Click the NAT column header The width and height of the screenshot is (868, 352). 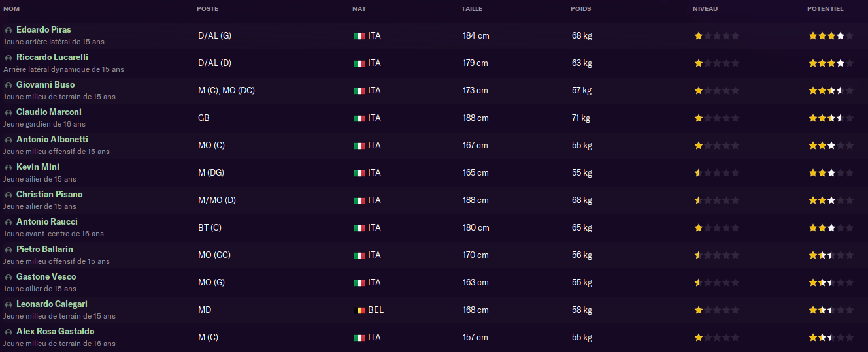click(359, 9)
